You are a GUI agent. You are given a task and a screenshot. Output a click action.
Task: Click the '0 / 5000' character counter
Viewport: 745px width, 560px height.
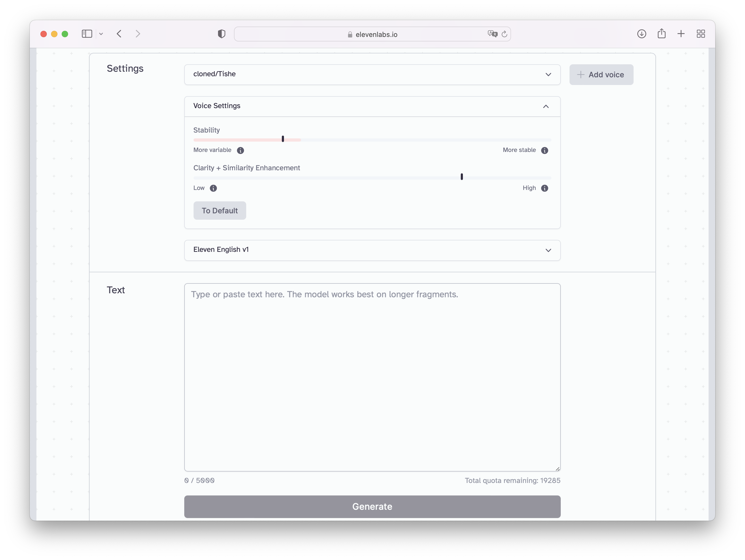199,481
